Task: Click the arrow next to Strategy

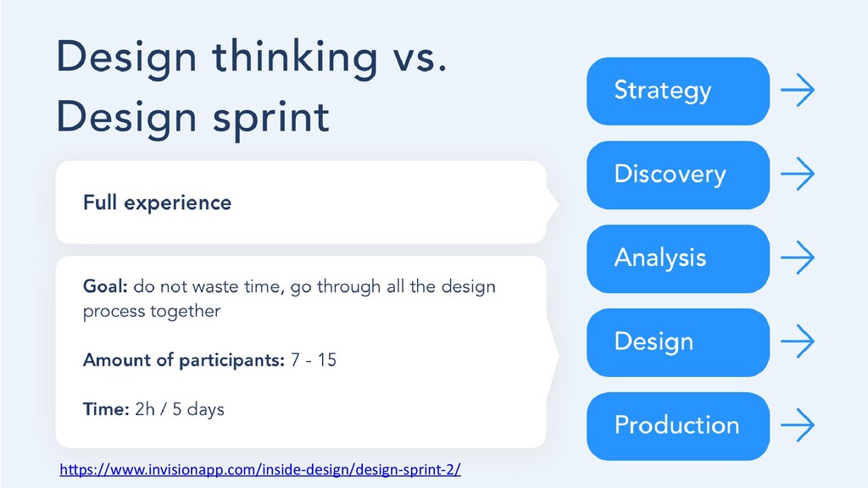Action: [798, 90]
